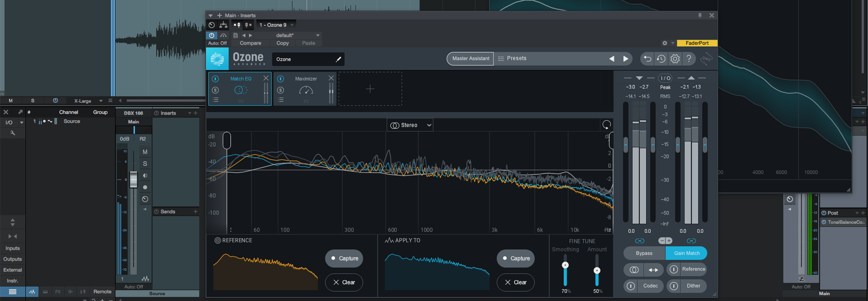Adjust the Main channel volume fader
The height and width of the screenshot is (301, 868).
[133, 180]
